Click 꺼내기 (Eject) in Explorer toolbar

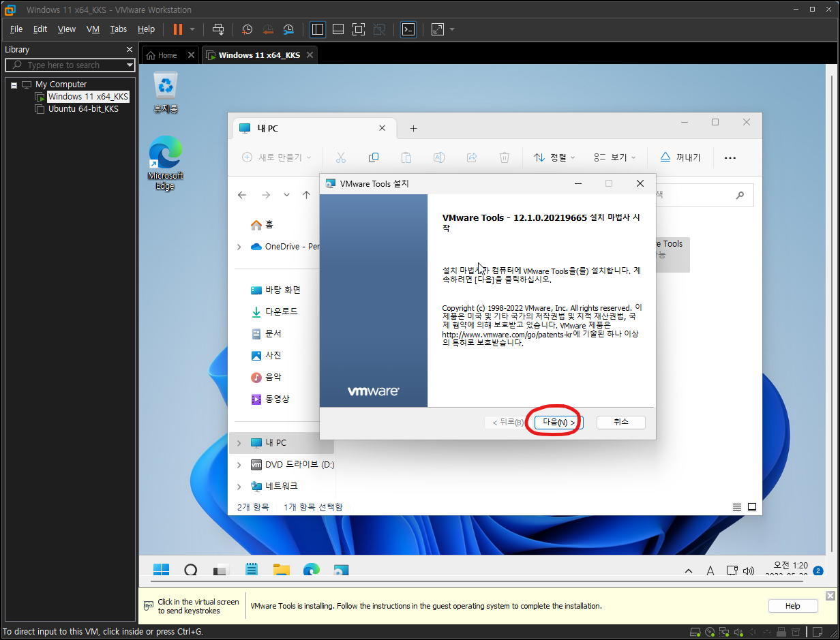click(x=680, y=157)
